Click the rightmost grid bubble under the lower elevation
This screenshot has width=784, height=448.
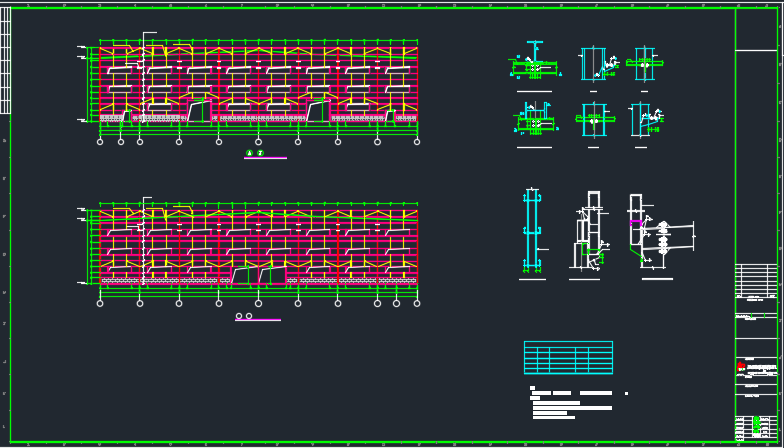click(x=417, y=304)
